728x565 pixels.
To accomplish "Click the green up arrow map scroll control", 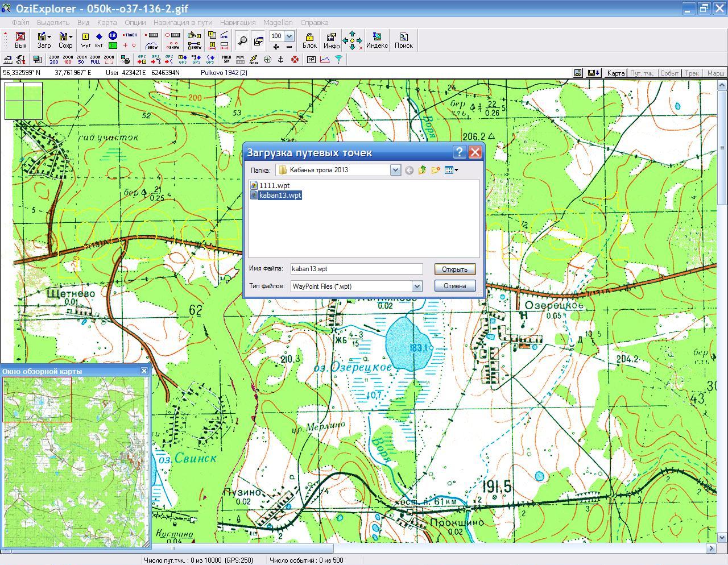I will tap(352, 34).
